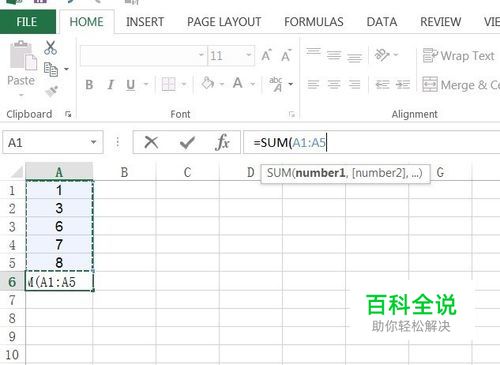Open the Clipboard dialog launcher
This screenshot has width=500, height=365.
(x=68, y=114)
